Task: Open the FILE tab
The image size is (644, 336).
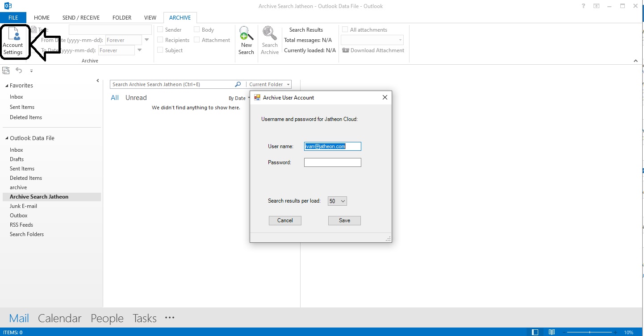Action: click(x=13, y=18)
